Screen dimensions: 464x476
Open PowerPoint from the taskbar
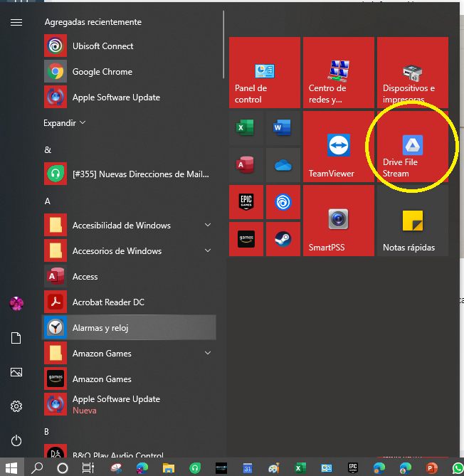(x=432, y=467)
